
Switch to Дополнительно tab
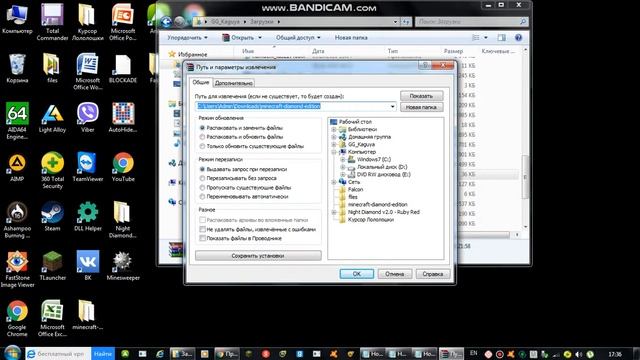(233, 83)
